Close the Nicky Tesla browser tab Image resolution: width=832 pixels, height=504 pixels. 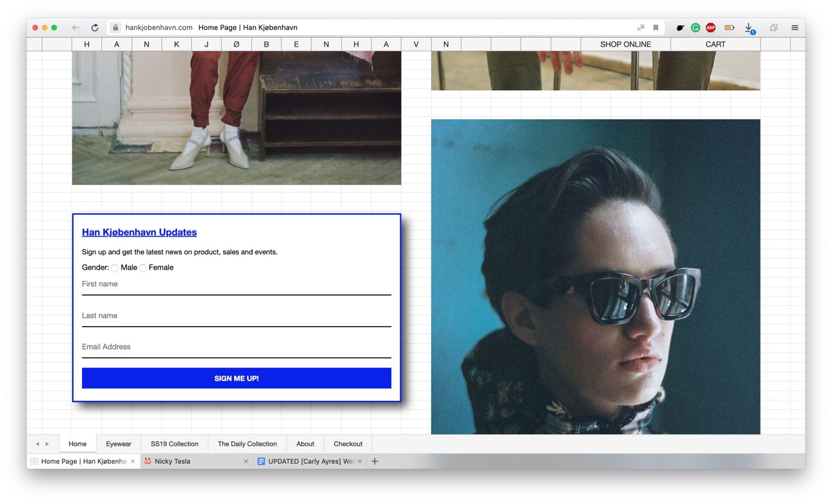pyautogui.click(x=246, y=461)
